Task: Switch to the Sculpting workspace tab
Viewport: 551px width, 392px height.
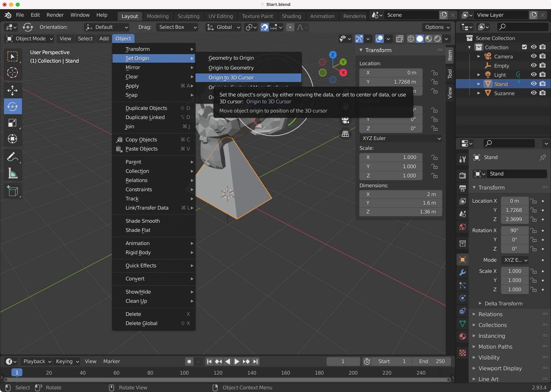Action: pos(188,16)
